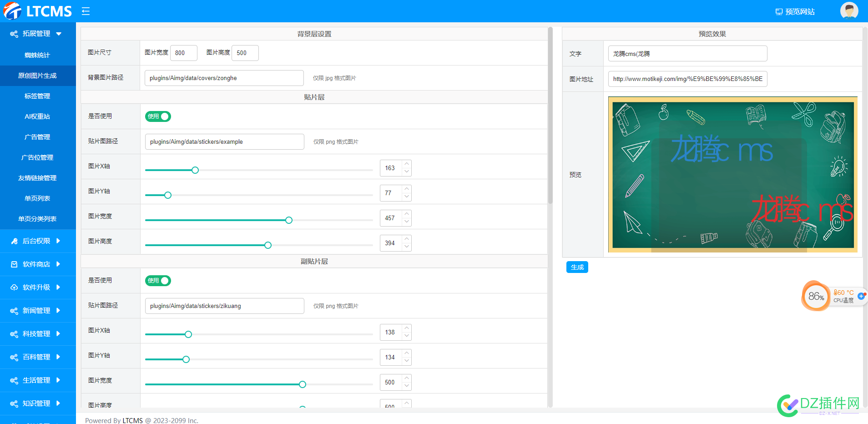Expand the 软件商店 menu arrow
Viewport: 868px width, 424px height.
pos(58,264)
